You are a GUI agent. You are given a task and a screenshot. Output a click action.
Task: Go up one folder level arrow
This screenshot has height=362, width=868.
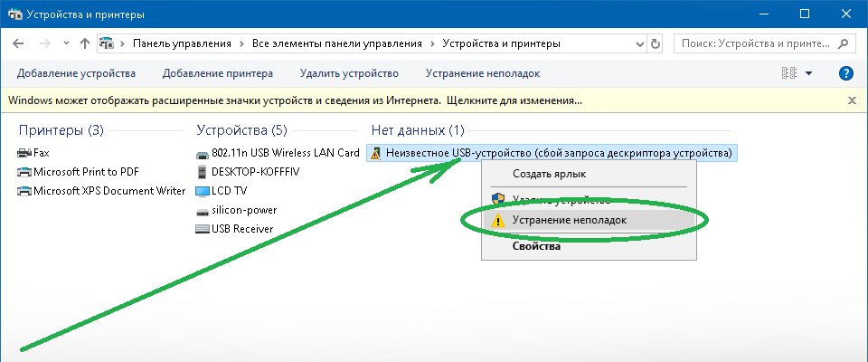(x=85, y=43)
